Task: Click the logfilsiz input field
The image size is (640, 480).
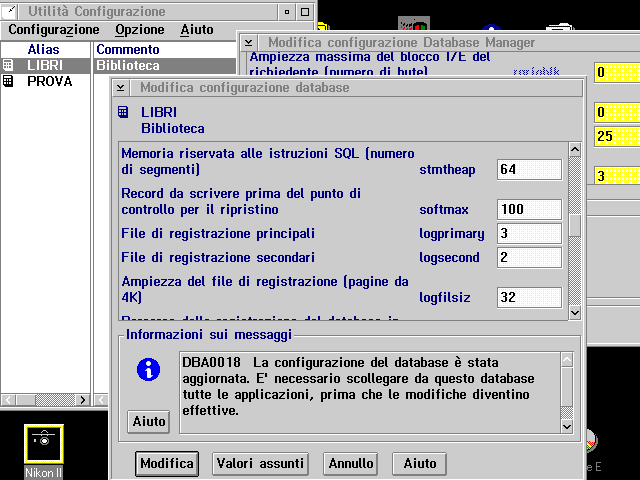Action: click(x=528, y=298)
